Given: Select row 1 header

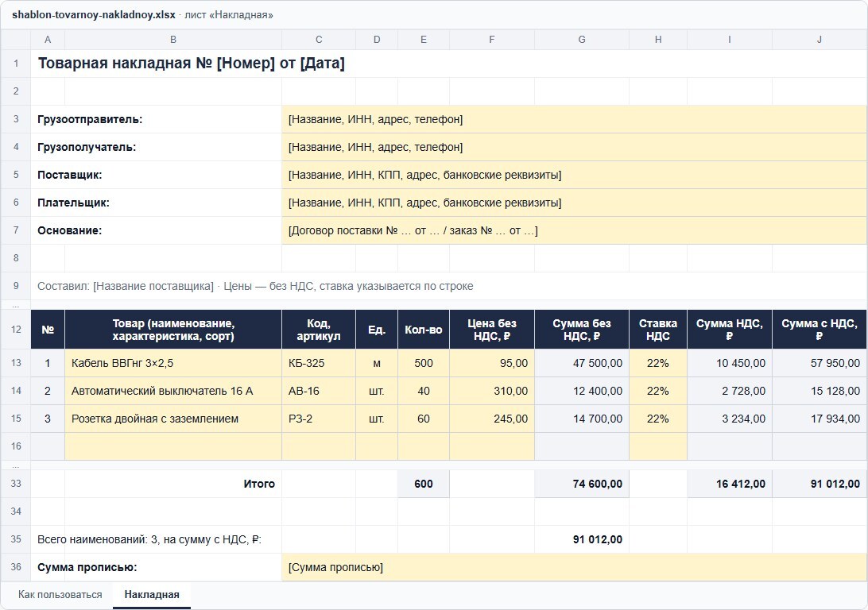Looking at the screenshot, I should pyautogui.click(x=16, y=64).
